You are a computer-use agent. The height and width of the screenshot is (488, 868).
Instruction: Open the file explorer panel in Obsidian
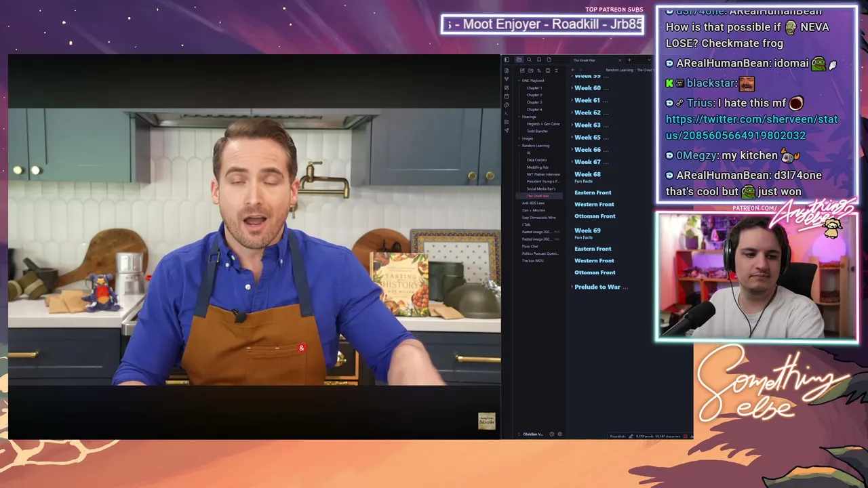click(519, 60)
